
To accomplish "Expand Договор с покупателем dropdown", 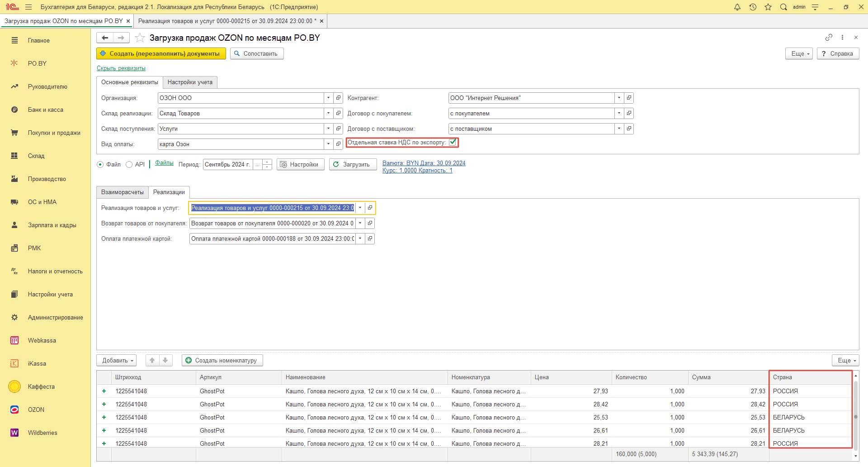I will [x=619, y=113].
